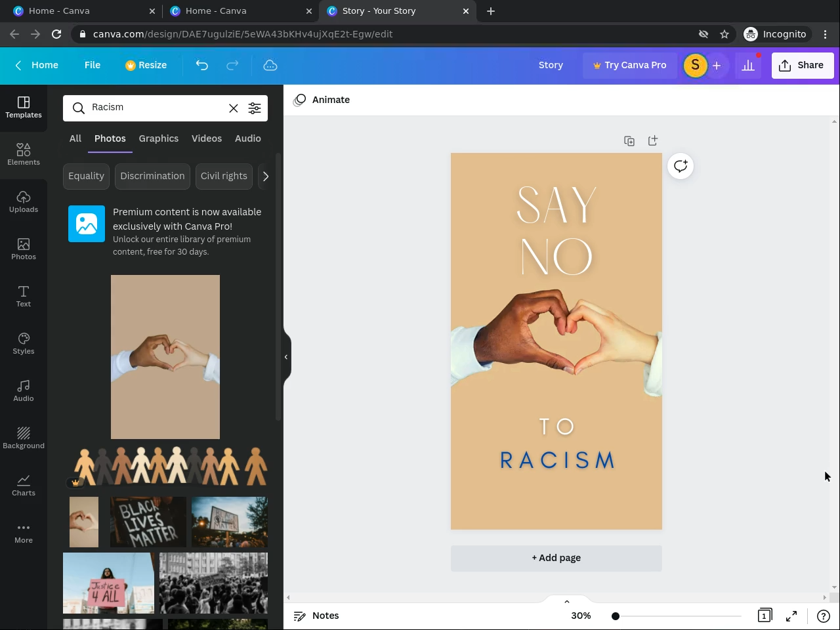
Task: Open the More sidebar options
Action: coord(24,533)
